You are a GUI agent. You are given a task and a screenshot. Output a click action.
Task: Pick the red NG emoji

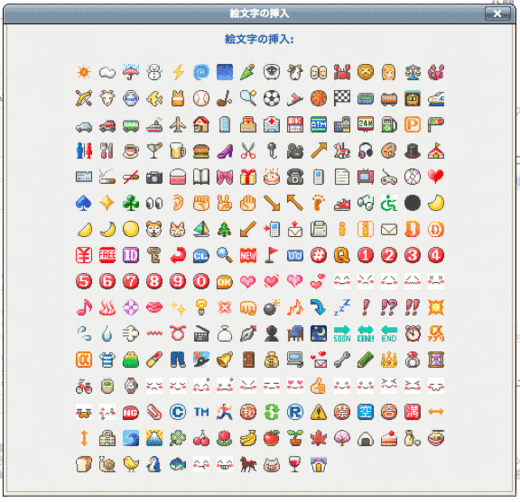tap(131, 412)
